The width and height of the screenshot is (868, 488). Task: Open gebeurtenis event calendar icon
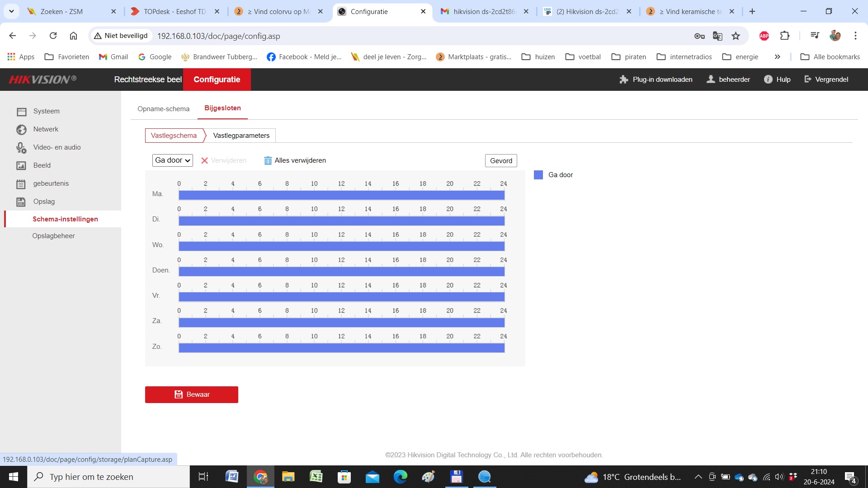pos(21,184)
